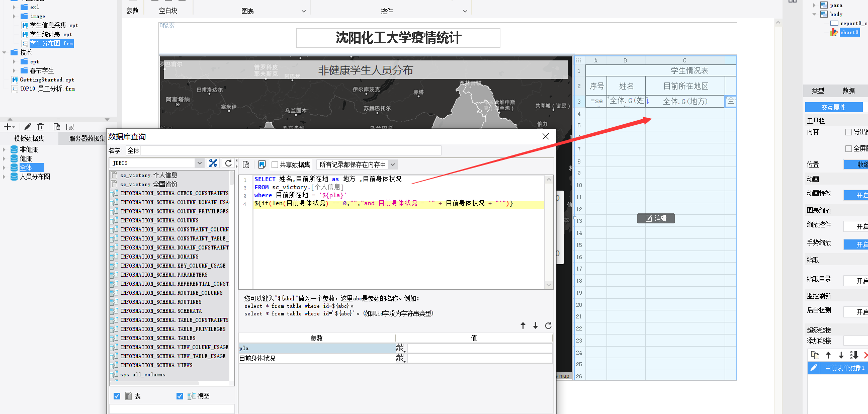Close the database query dialog

point(546,136)
